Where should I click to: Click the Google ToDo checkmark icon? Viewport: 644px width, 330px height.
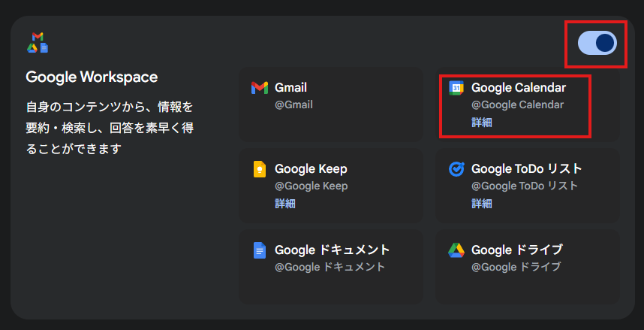pos(456,169)
